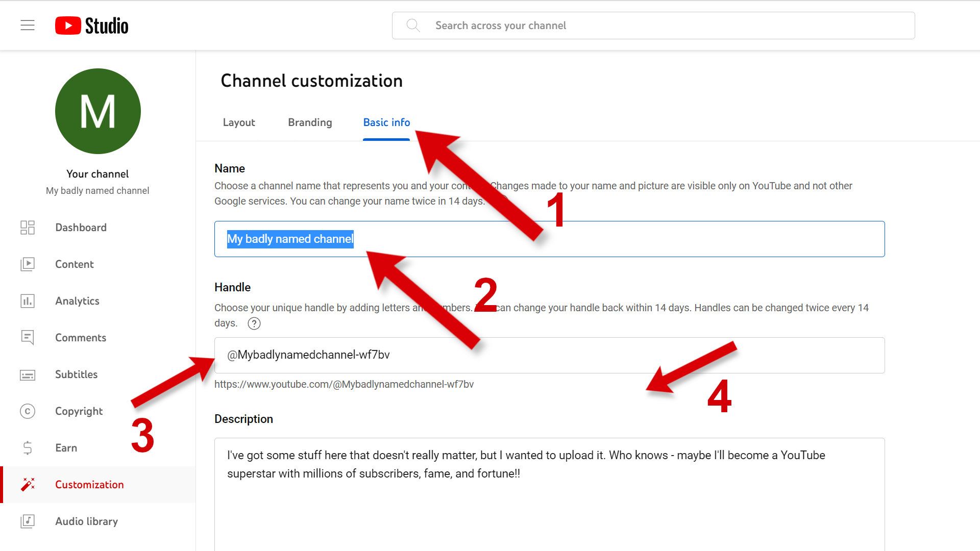Screen dimensions: 980x551
Task: Select the Basic info tab
Action: 386,122
